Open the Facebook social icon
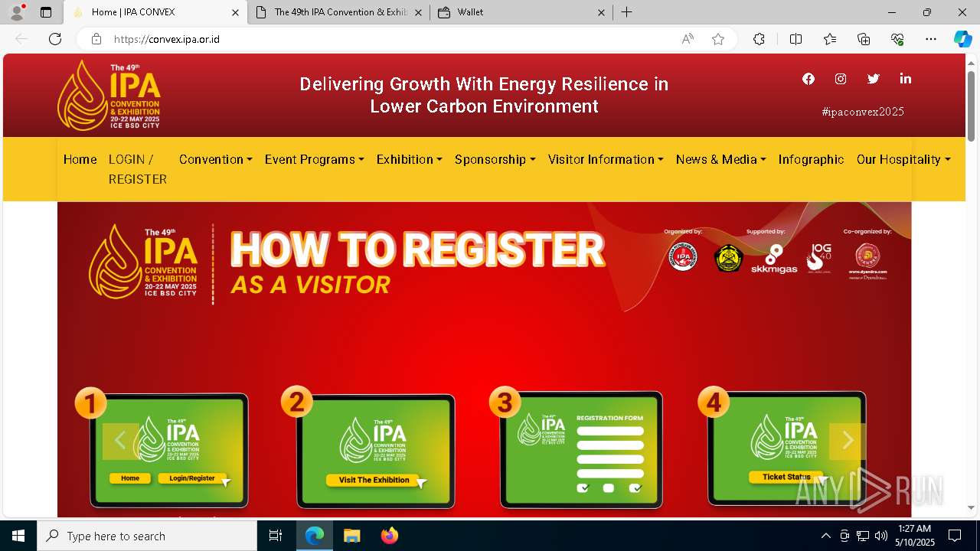Viewport: 980px width, 551px height. [808, 79]
